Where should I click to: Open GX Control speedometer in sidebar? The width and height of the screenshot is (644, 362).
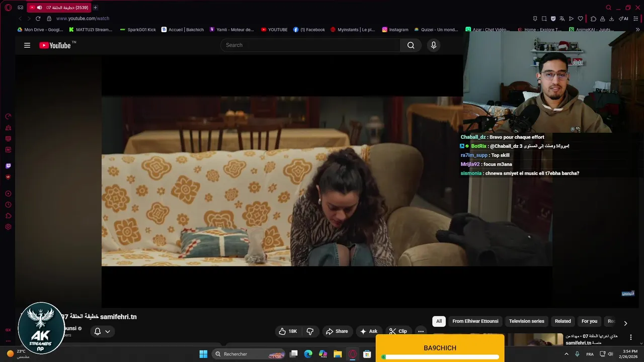point(8,116)
